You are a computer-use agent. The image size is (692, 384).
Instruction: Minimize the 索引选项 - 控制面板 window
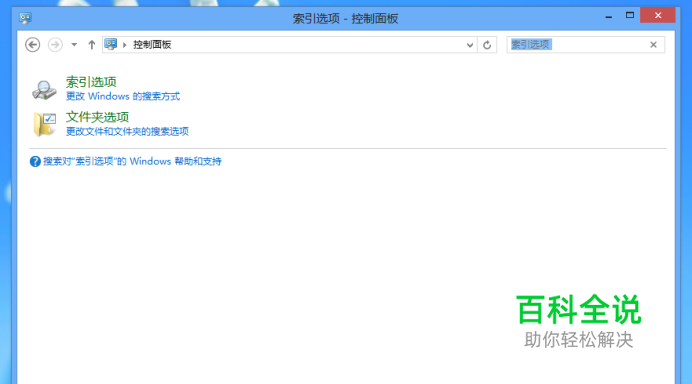[609, 16]
